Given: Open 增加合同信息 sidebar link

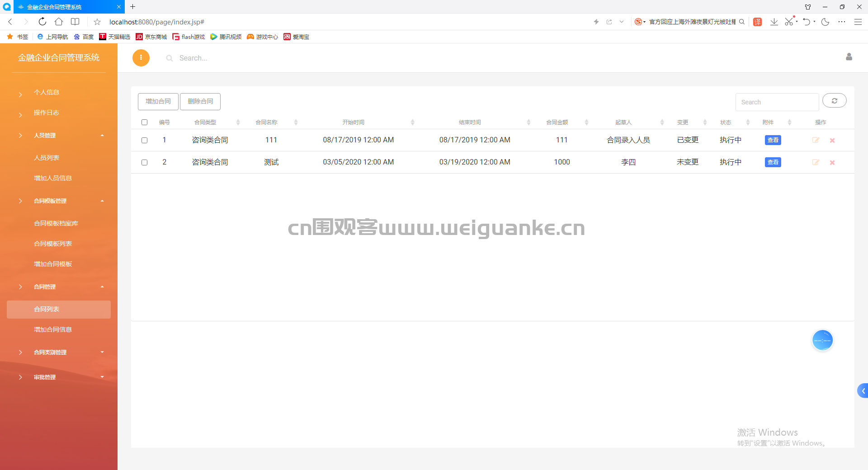Looking at the screenshot, I should pos(53,329).
